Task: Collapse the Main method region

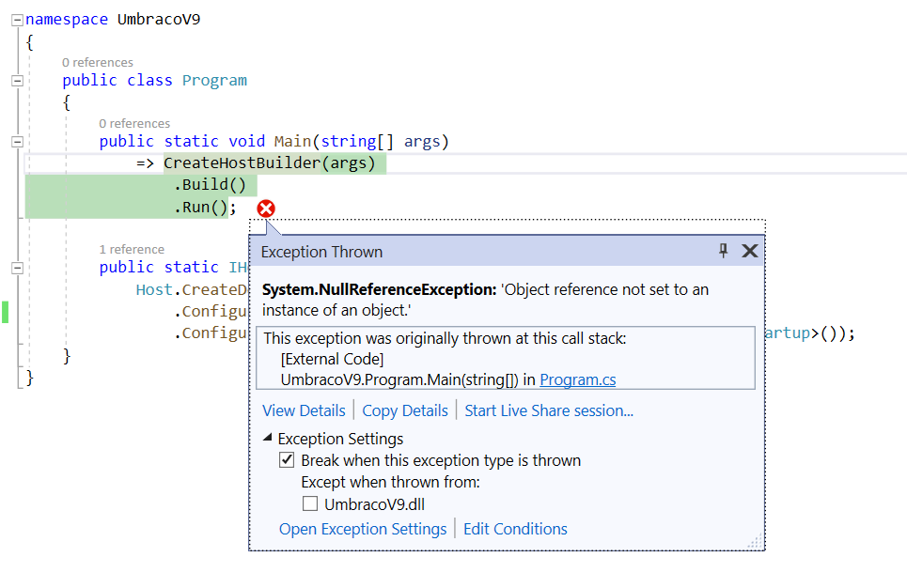Action: [17, 142]
